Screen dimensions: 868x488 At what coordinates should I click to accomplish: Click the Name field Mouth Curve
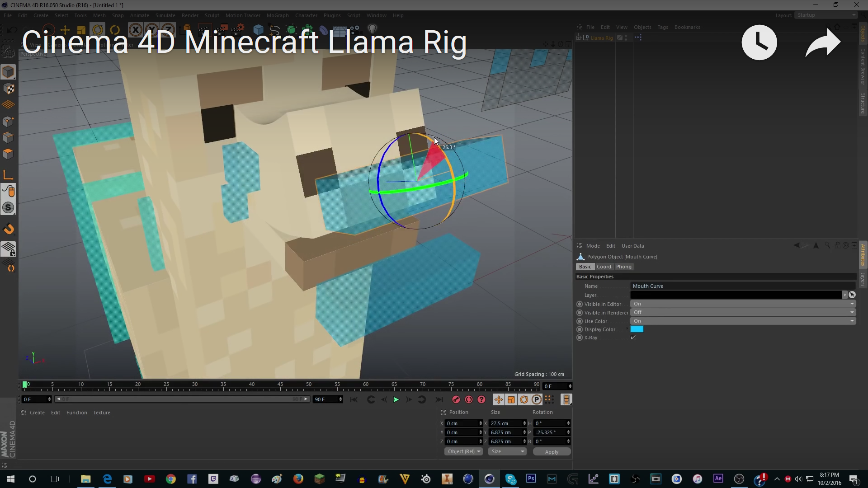click(743, 286)
